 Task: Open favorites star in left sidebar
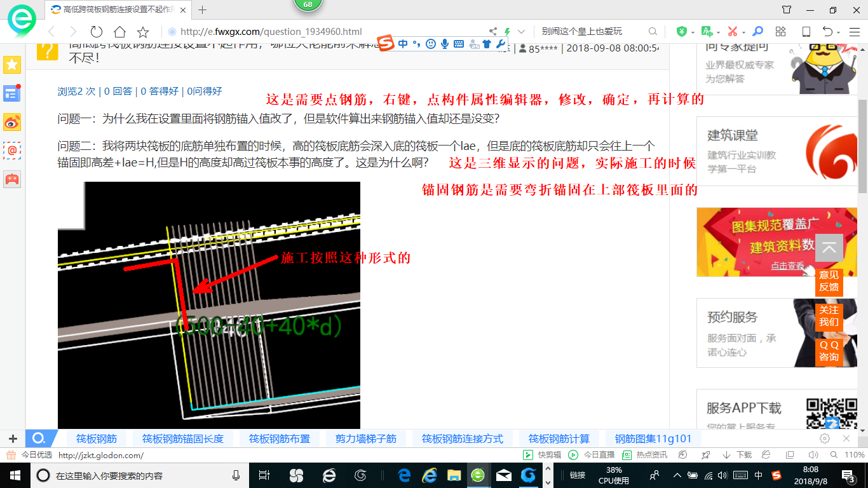click(12, 65)
